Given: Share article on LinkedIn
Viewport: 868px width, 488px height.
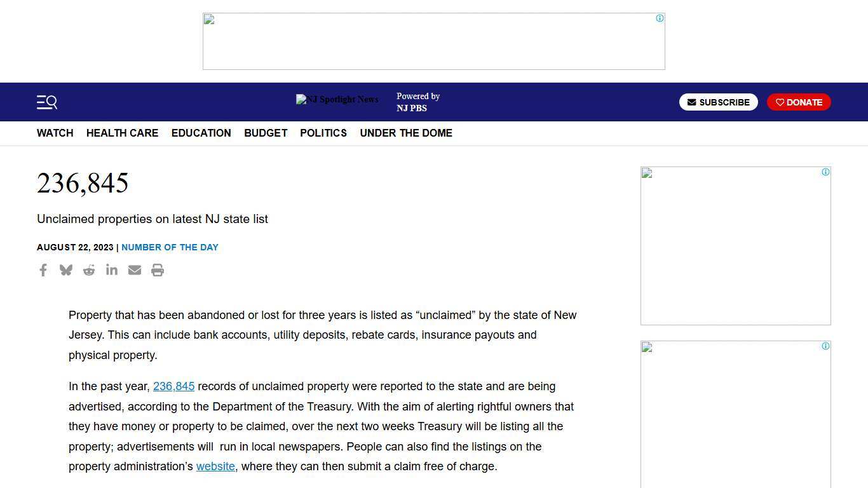Looking at the screenshot, I should [112, 270].
